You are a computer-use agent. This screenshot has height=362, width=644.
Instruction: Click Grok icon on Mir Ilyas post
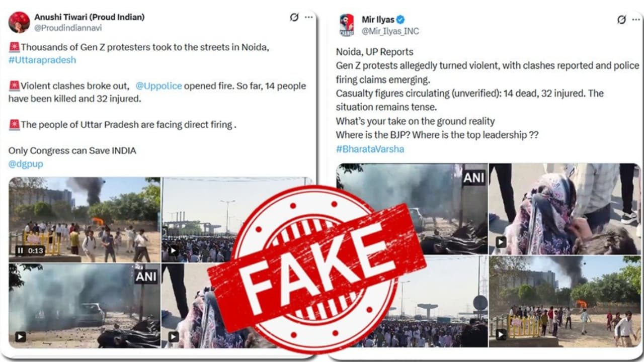(x=622, y=20)
